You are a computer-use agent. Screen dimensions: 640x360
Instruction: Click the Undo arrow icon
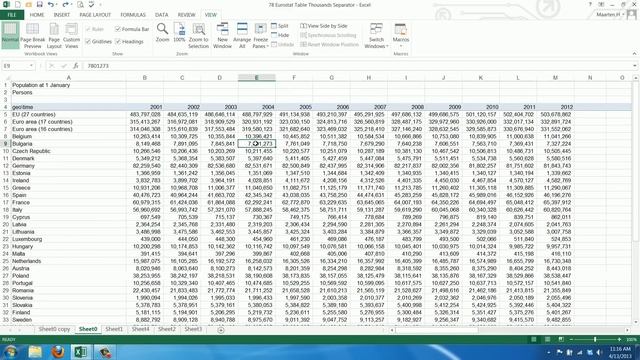click(x=50, y=4)
